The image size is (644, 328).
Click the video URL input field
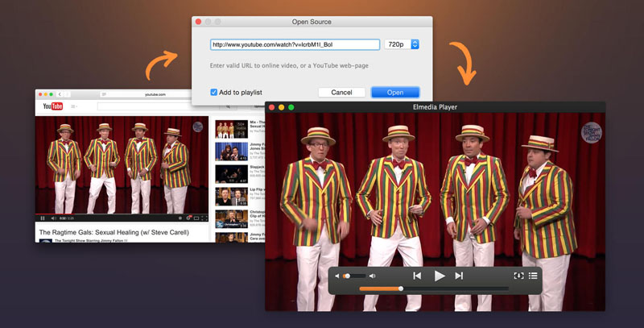tap(294, 45)
